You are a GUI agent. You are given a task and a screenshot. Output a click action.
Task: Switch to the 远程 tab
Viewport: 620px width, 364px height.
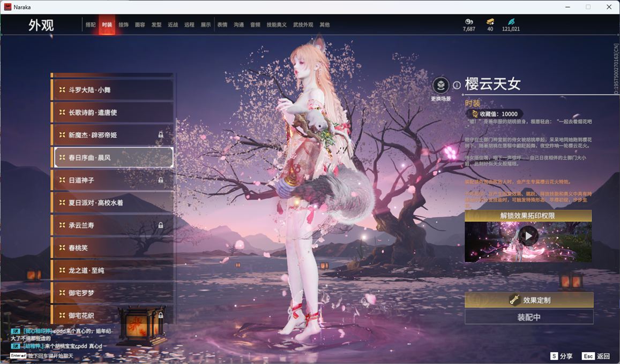tap(189, 25)
